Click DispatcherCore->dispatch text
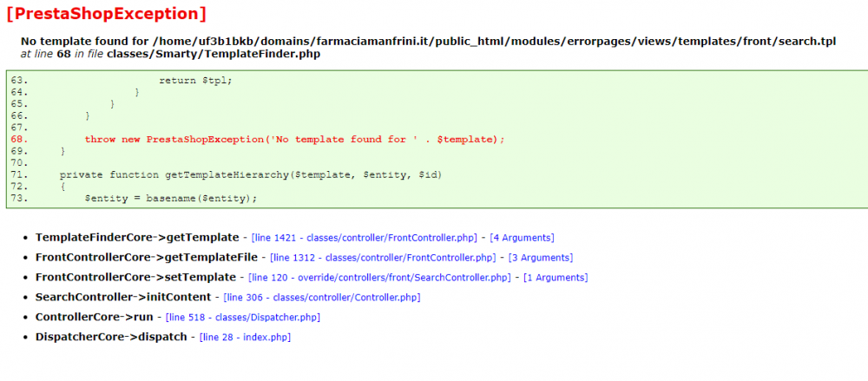 [x=111, y=337]
